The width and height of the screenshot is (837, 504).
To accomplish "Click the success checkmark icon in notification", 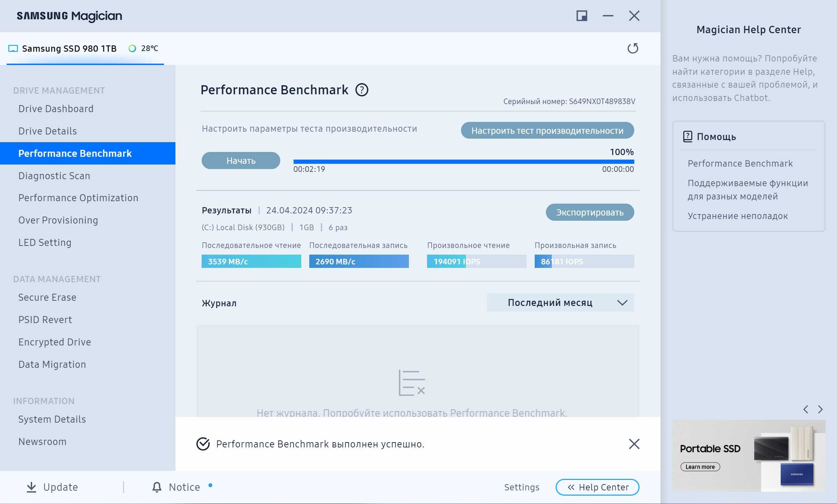I will pyautogui.click(x=203, y=444).
